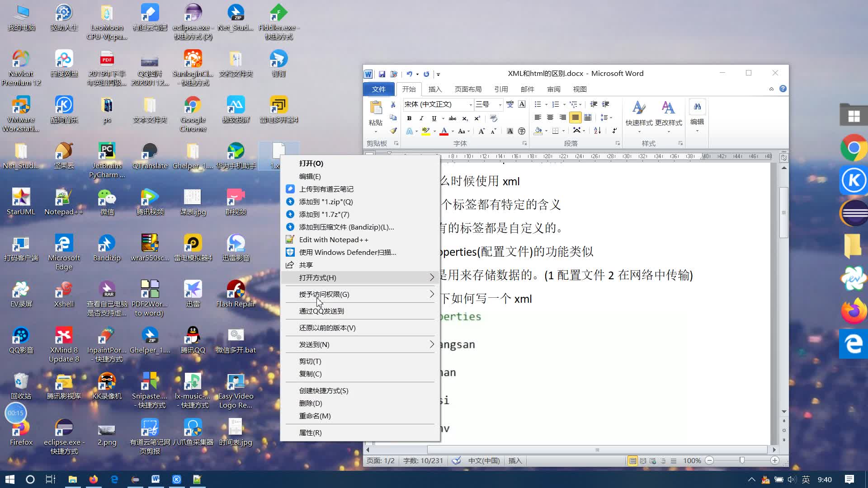
Task: Apply italic formatting in Word
Action: tap(421, 118)
